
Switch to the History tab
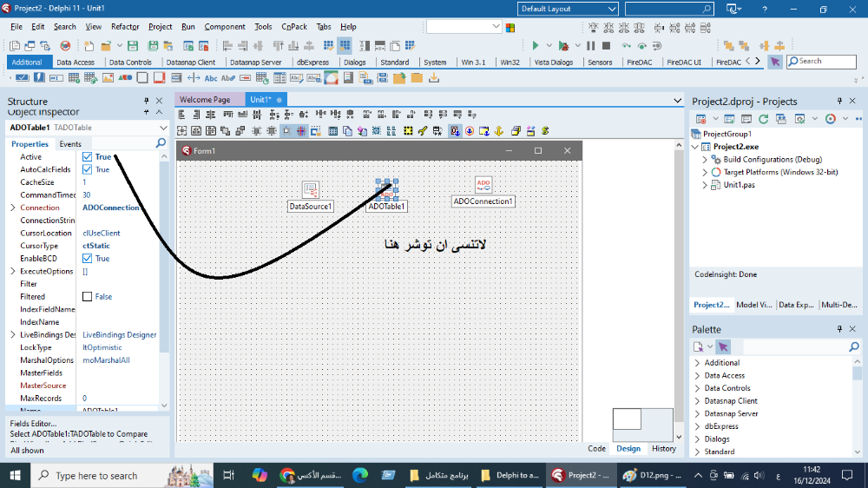(663, 449)
